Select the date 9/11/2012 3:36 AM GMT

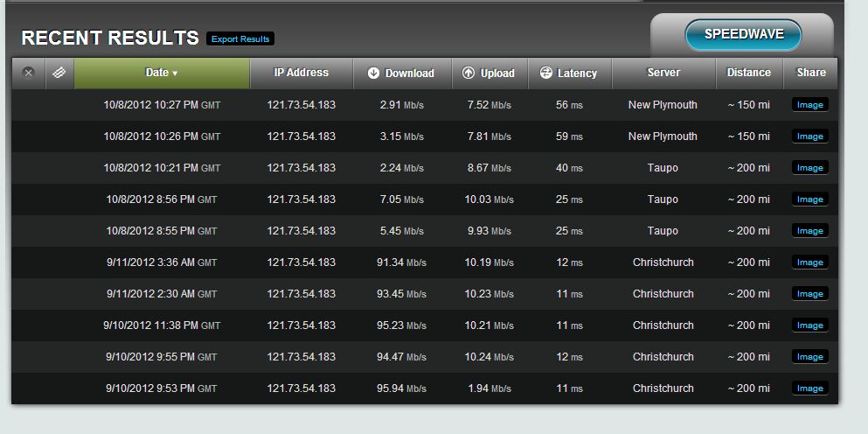click(x=162, y=262)
